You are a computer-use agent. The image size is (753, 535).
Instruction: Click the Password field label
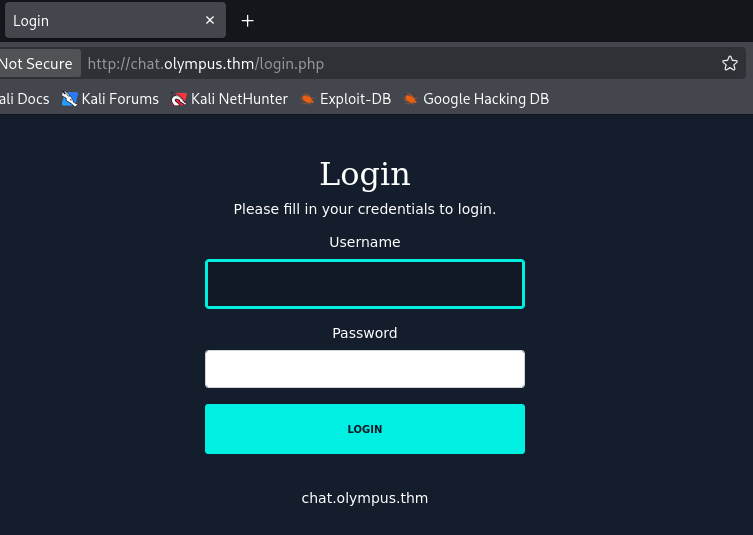click(x=364, y=333)
